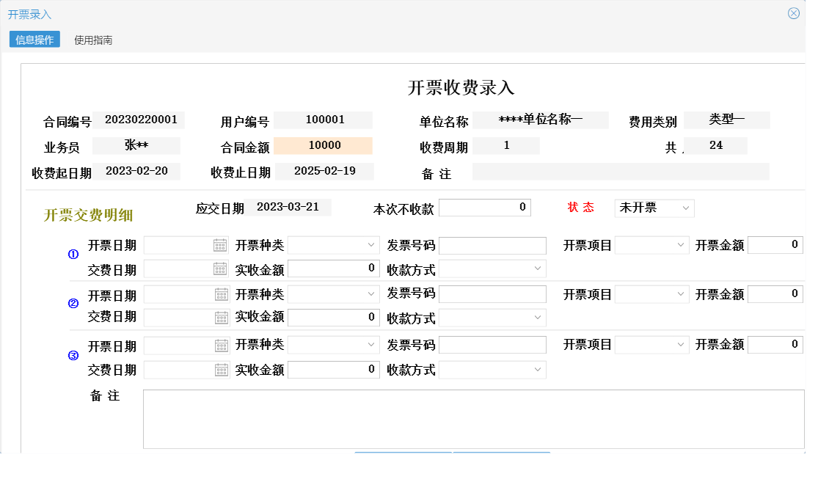
Task: Open calendar picker for row ② 开票日期
Action: pyautogui.click(x=222, y=293)
